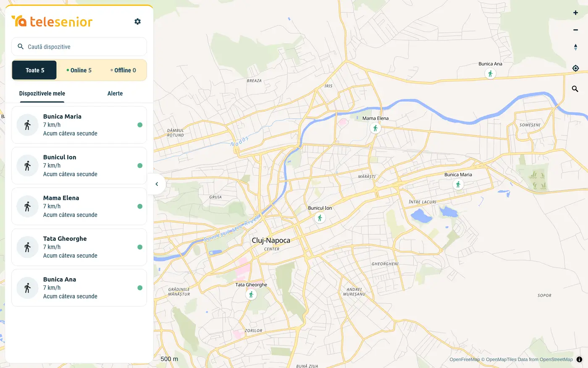Image resolution: width=588 pixels, height=368 pixels.
Task: Open the Mama Elena device name
Action: [61, 198]
